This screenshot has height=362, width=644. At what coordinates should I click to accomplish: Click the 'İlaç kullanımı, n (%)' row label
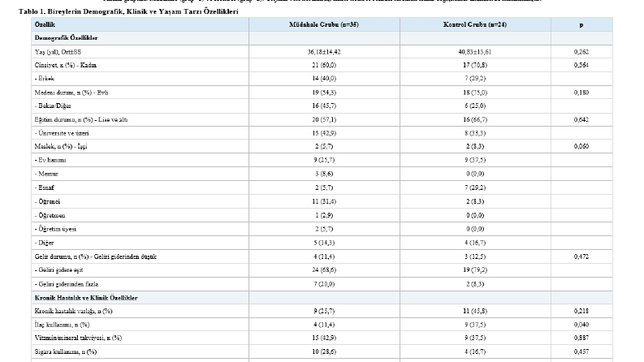[x=62, y=324]
